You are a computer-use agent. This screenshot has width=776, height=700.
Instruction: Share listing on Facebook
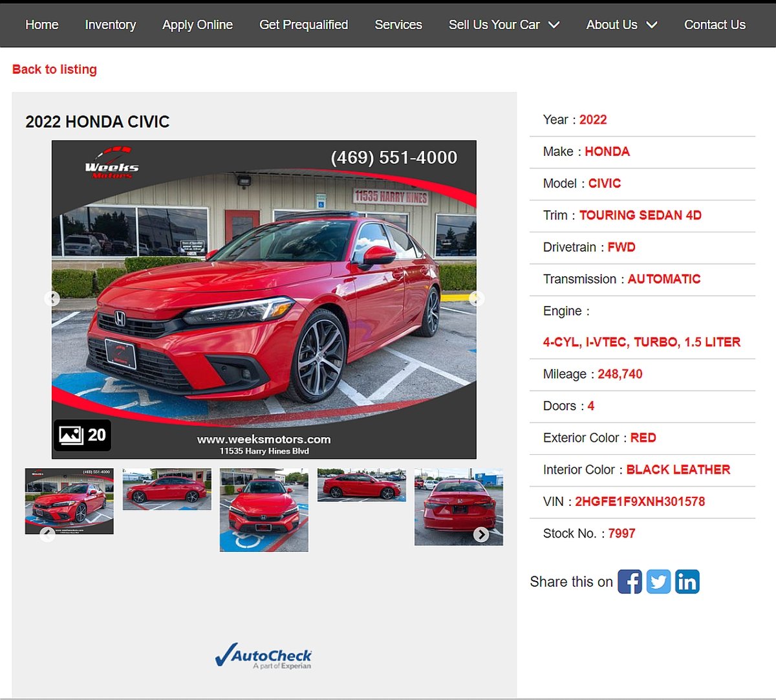pyautogui.click(x=630, y=582)
